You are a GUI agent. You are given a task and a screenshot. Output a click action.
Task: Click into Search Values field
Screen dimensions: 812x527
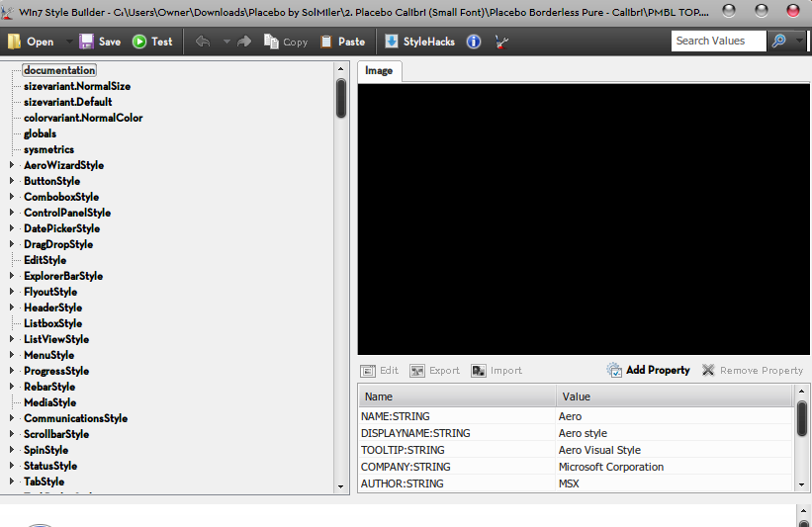pos(719,41)
